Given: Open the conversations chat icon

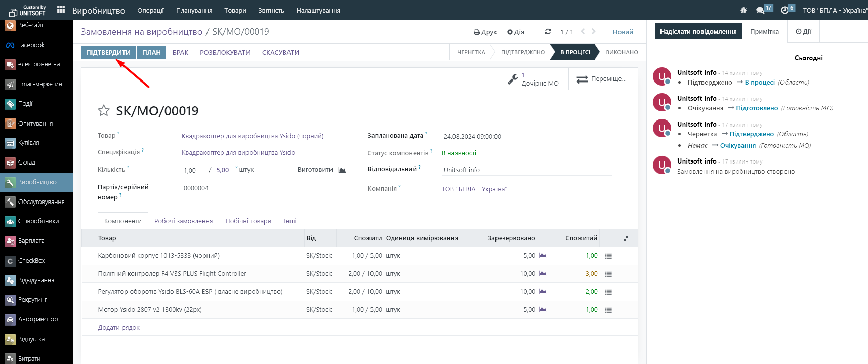Looking at the screenshot, I should pyautogui.click(x=760, y=10).
